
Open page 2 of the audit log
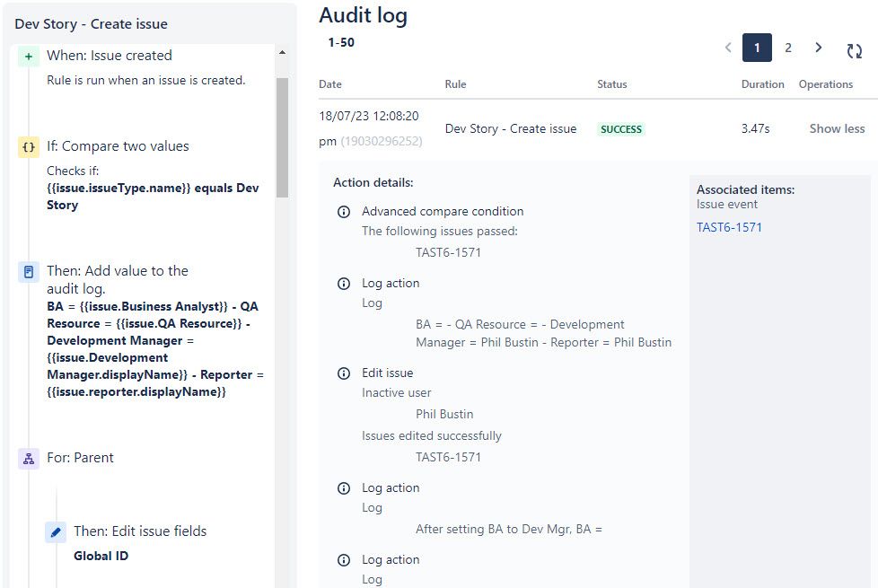[787, 47]
